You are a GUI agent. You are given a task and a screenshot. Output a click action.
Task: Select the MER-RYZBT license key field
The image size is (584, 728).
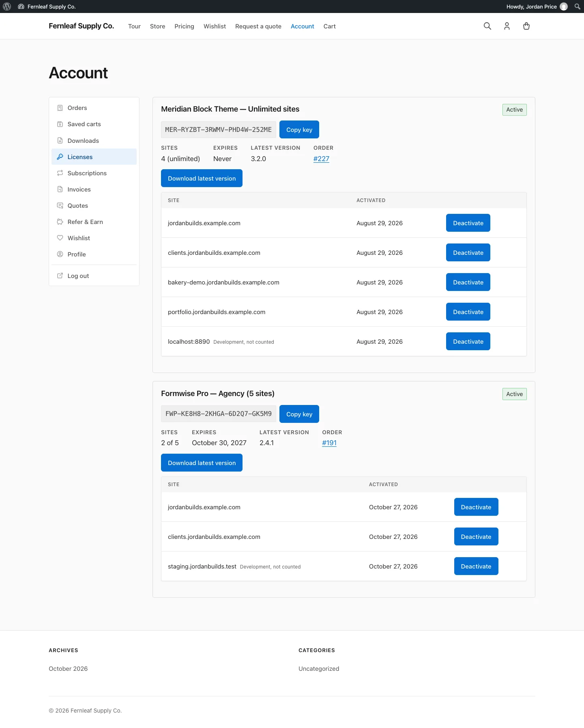(219, 129)
